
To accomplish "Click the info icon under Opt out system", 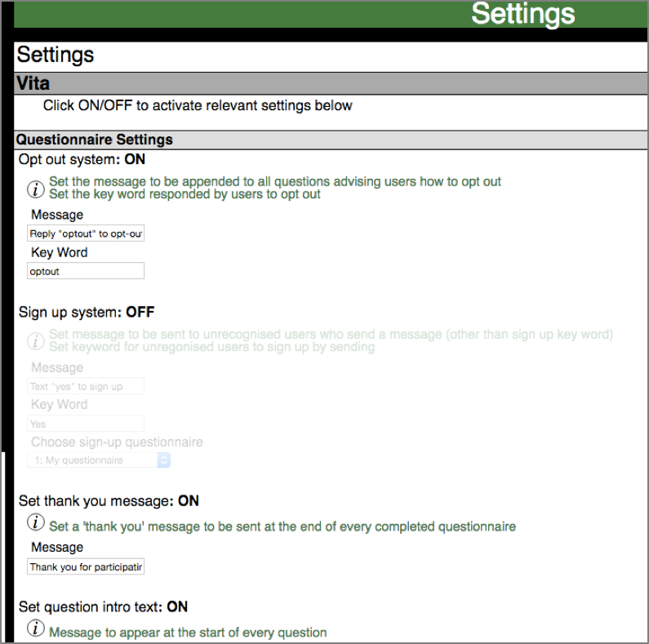I will (x=36, y=189).
